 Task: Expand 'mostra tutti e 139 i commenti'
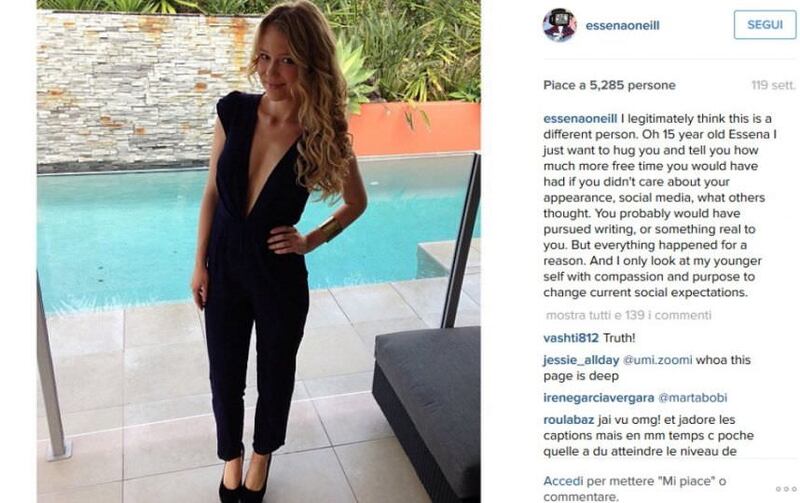629,315
